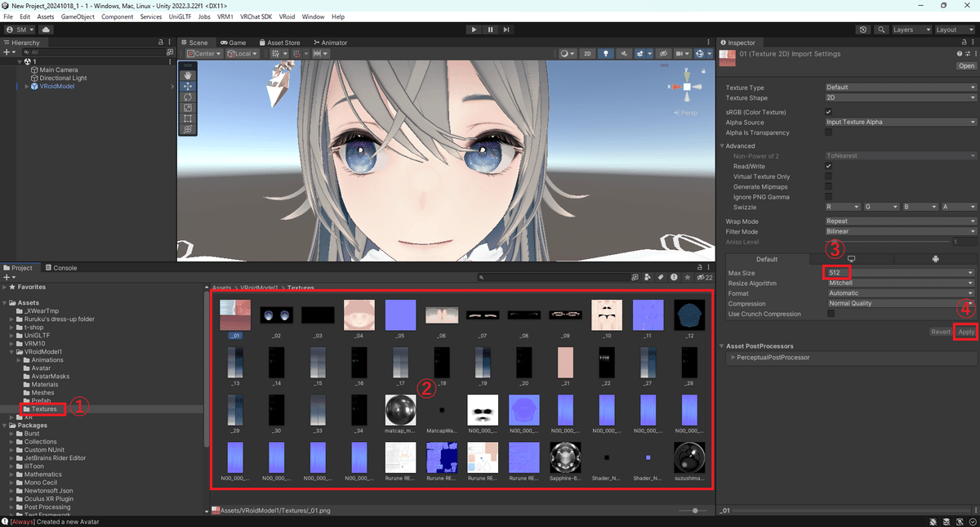Enable Use Crunch Compression checkbox
The image size is (980, 527).
pyautogui.click(x=831, y=314)
